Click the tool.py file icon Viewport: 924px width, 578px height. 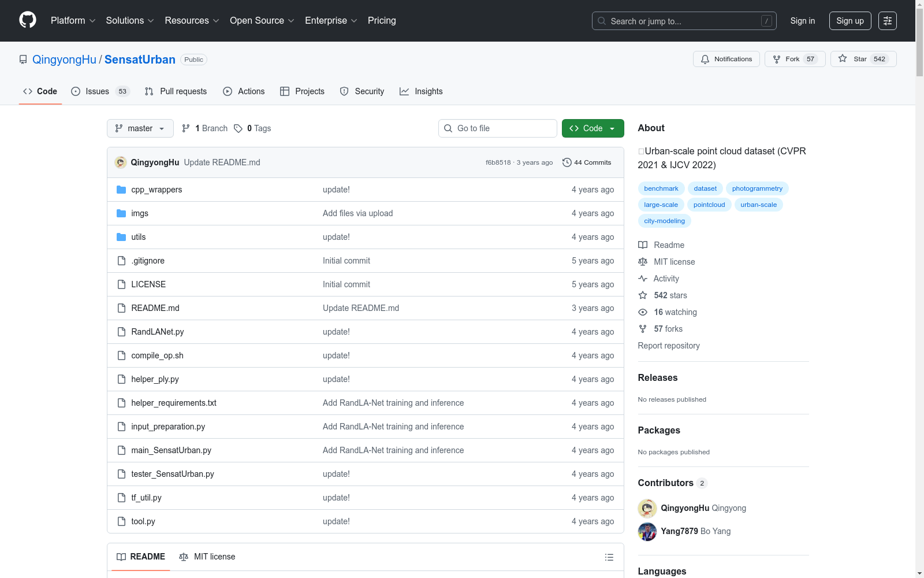[x=121, y=521]
